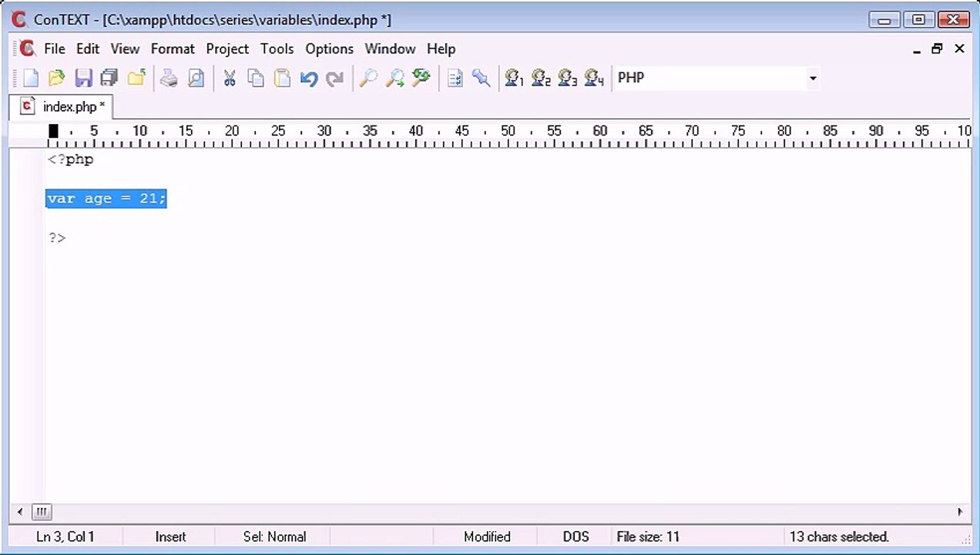Run user command key 4

tap(594, 78)
